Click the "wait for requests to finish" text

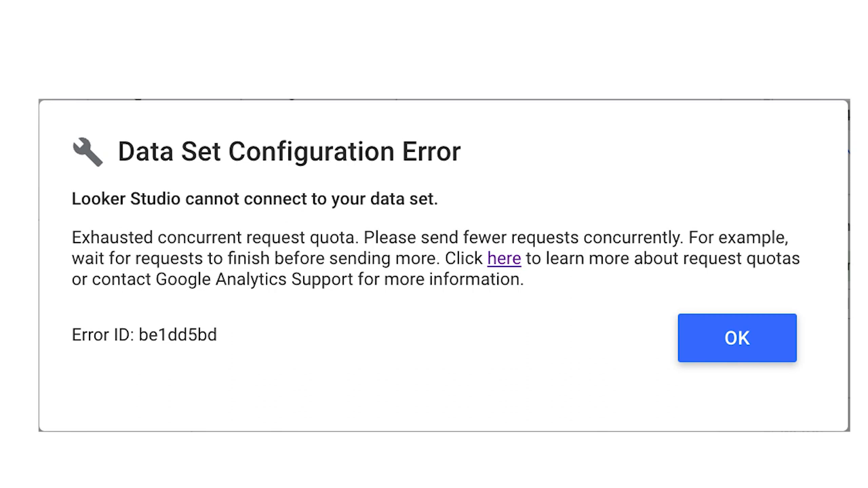pyautogui.click(x=171, y=258)
